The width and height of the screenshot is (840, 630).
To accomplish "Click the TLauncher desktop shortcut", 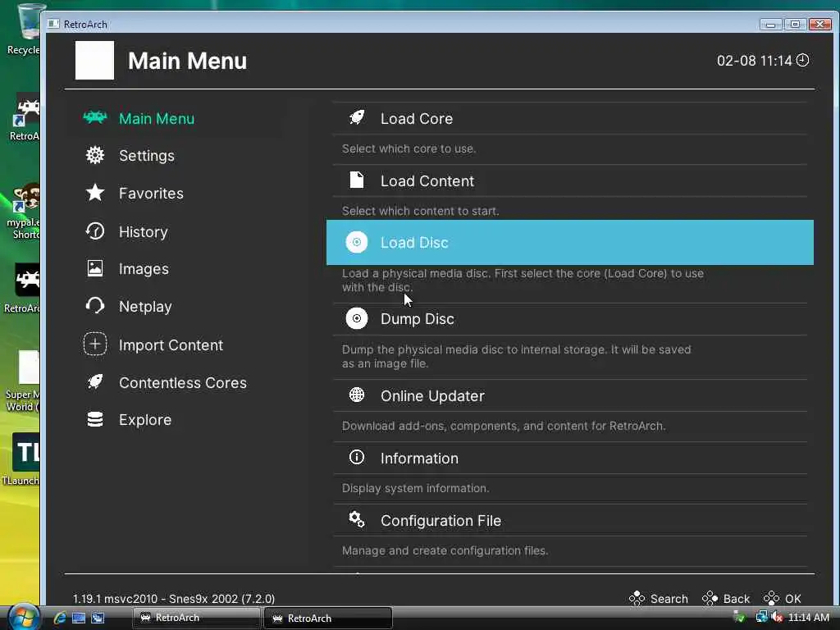I will pyautogui.click(x=21, y=459).
